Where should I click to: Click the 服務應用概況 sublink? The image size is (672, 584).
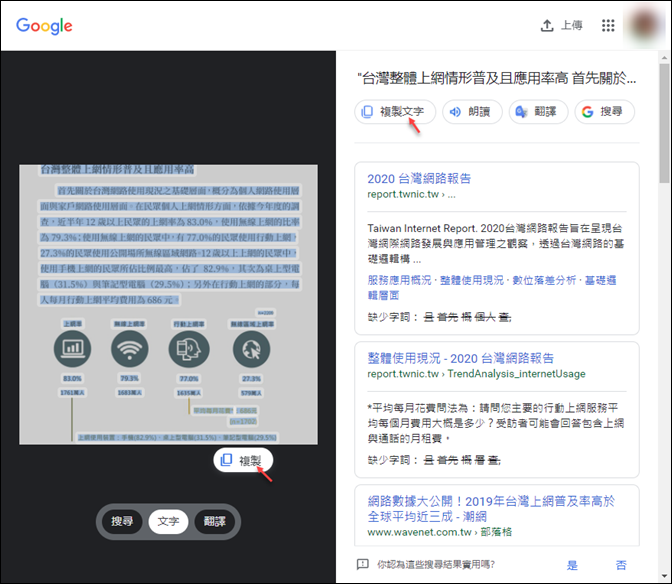click(399, 280)
